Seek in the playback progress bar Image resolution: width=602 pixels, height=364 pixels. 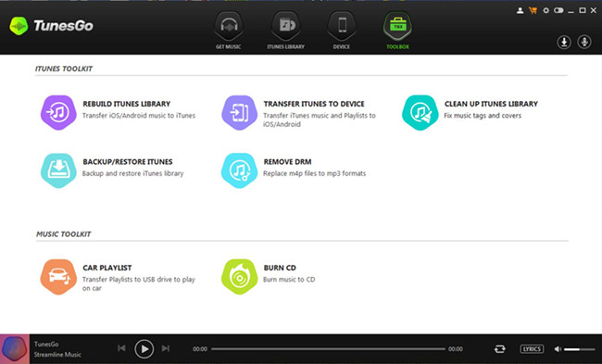[328, 349]
